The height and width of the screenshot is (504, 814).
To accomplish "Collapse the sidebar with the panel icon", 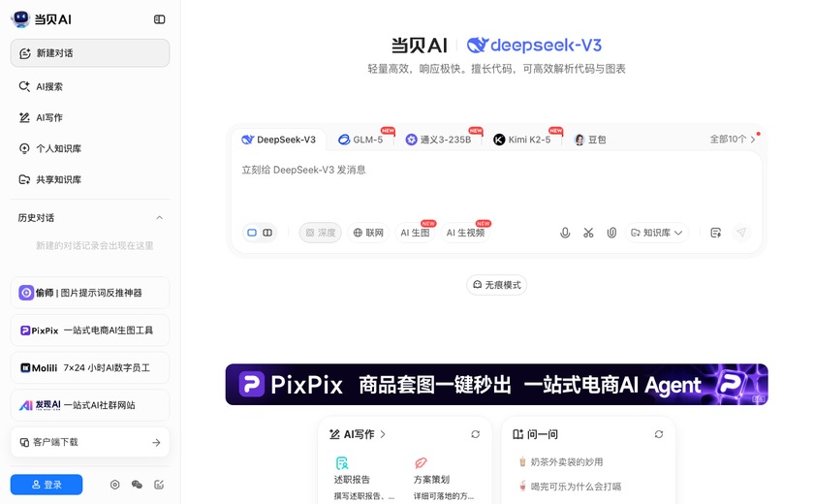I will 159,19.
